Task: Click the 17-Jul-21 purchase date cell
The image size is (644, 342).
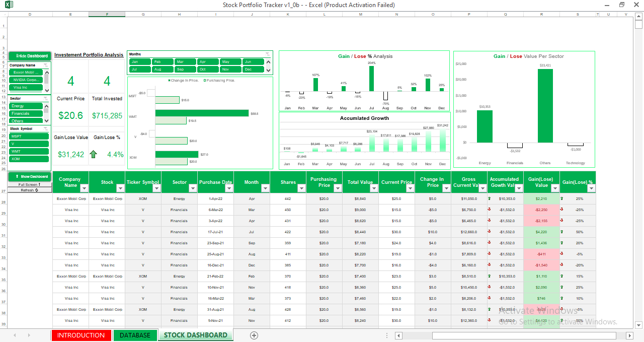Action: pyautogui.click(x=215, y=232)
